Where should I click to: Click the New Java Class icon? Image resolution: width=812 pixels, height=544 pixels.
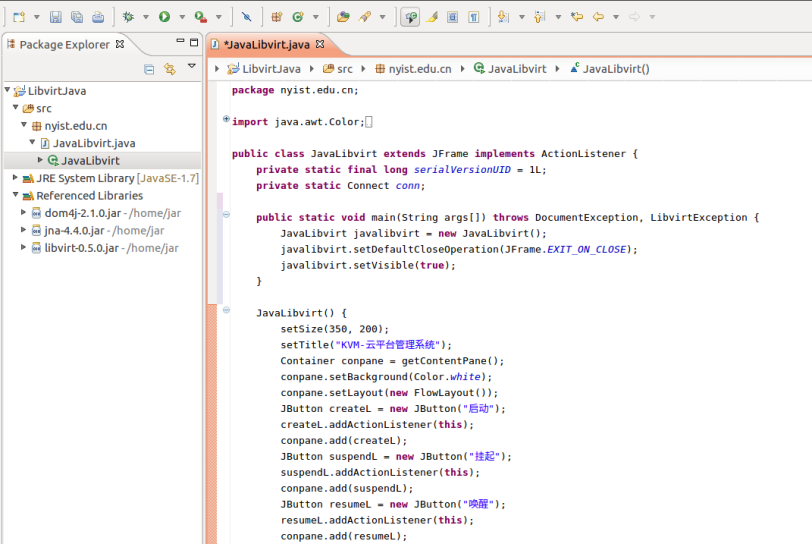298,17
